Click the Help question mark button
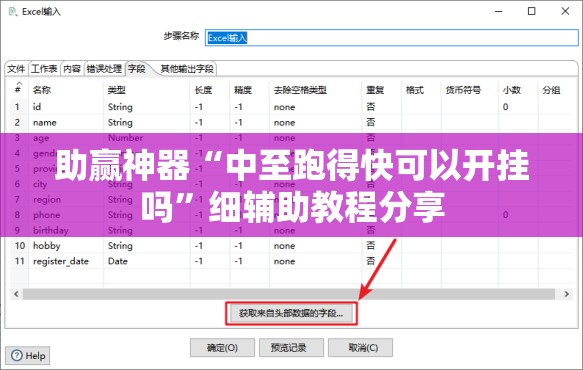583x370 pixels. 28,356
